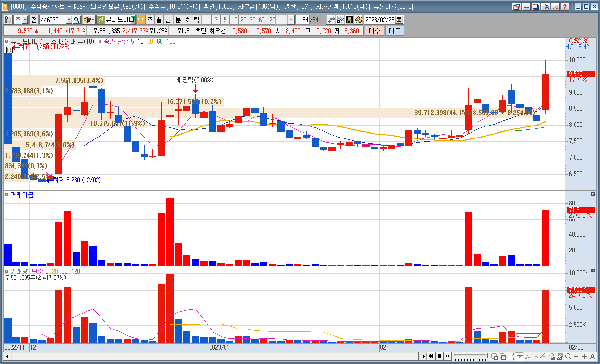Click the stock code search magnifier icon
Image resolution: width=600 pixels, height=364 pixels.
point(76,20)
